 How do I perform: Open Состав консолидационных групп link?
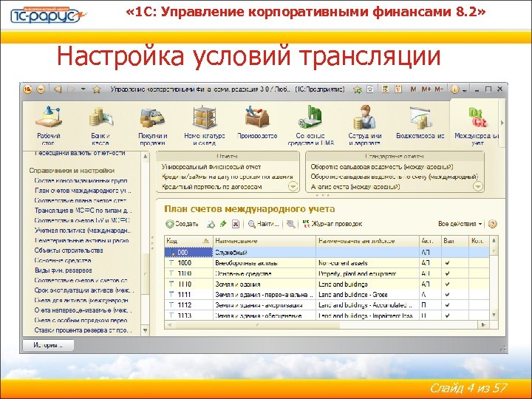click(x=81, y=181)
